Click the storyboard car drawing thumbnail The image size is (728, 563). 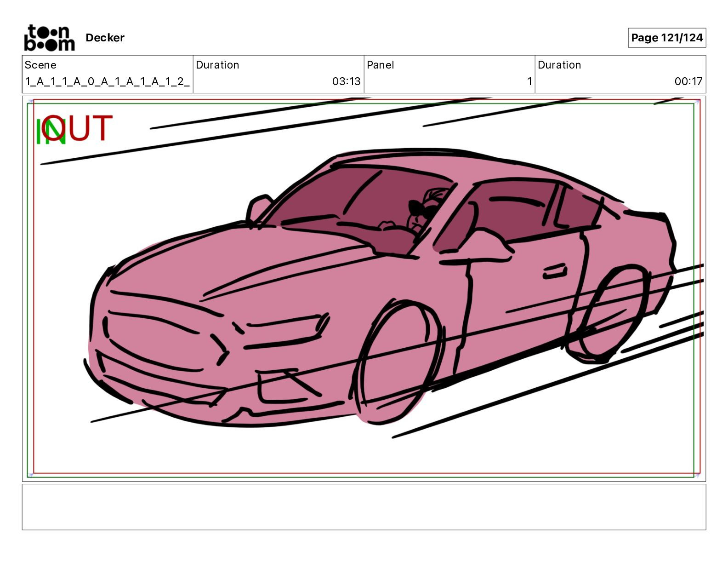point(364,288)
